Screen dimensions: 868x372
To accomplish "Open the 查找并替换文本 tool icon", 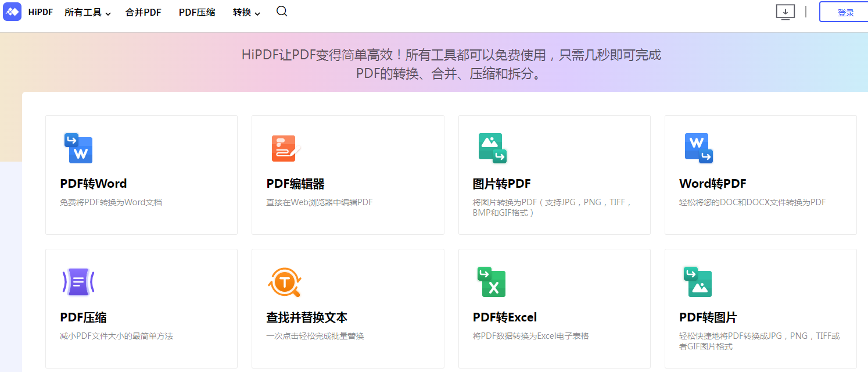I will (x=285, y=282).
